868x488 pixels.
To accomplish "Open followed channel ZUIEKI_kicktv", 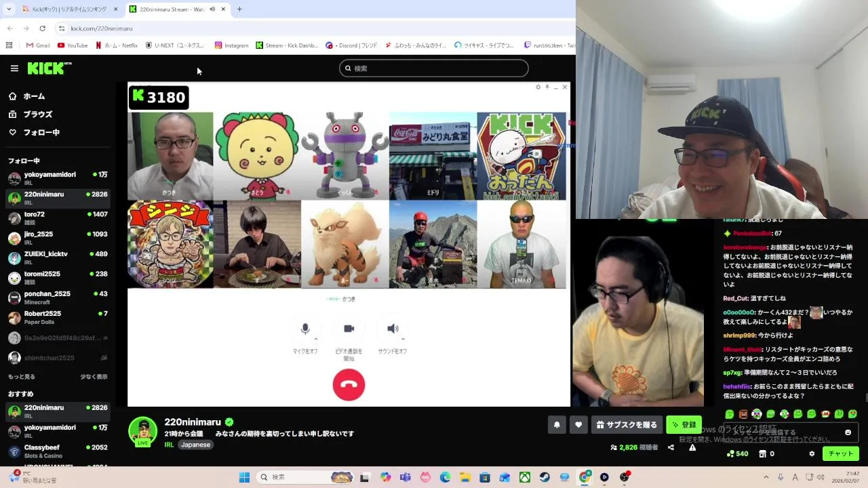I will point(58,258).
